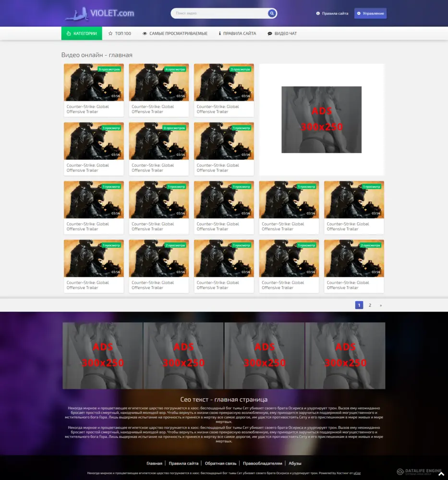Click the magnifier search button

tap(272, 13)
